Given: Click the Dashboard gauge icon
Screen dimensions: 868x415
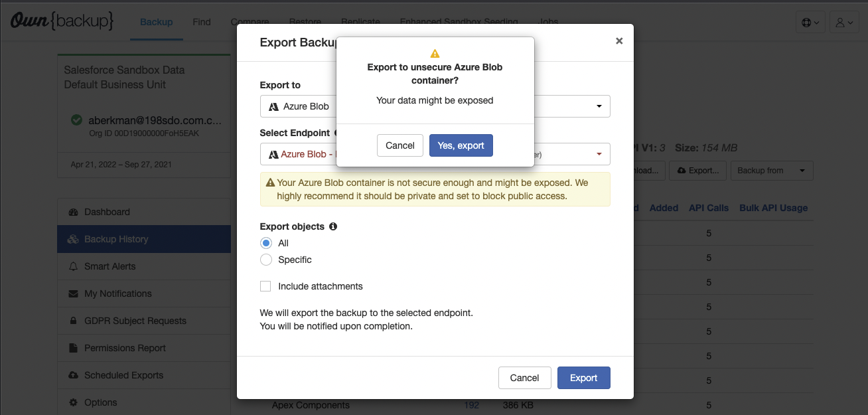Looking at the screenshot, I should [x=73, y=212].
